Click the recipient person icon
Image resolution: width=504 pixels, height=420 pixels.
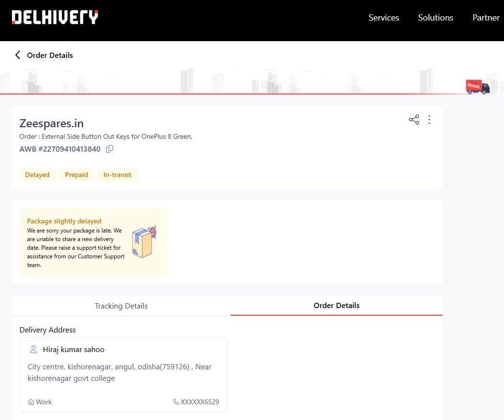[34, 349]
